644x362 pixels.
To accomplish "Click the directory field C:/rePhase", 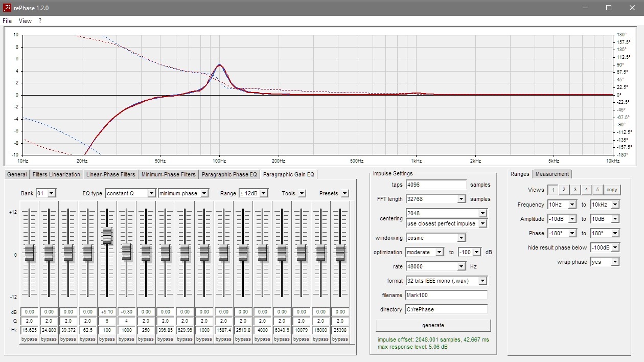I will click(446, 309).
